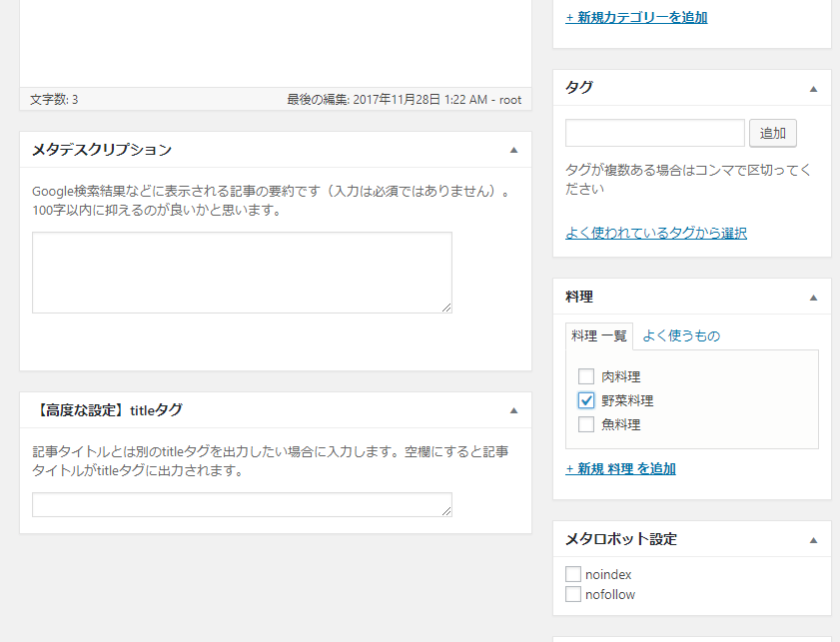Switch to the よく使うもの tab
This screenshot has width=840, height=642.
coord(680,336)
